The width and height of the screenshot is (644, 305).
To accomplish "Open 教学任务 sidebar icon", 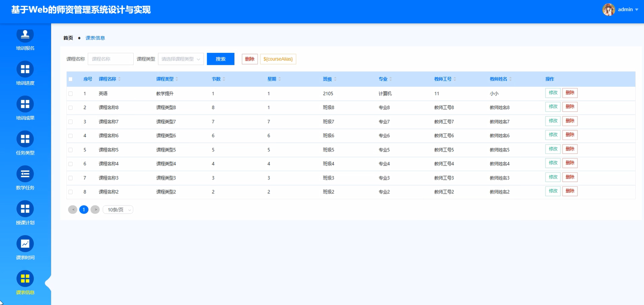I will (x=25, y=174).
